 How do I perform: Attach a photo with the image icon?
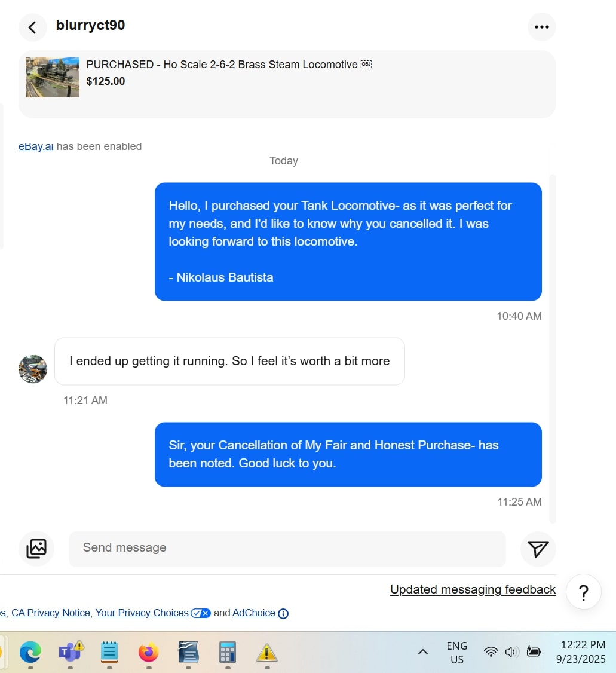click(36, 549)
